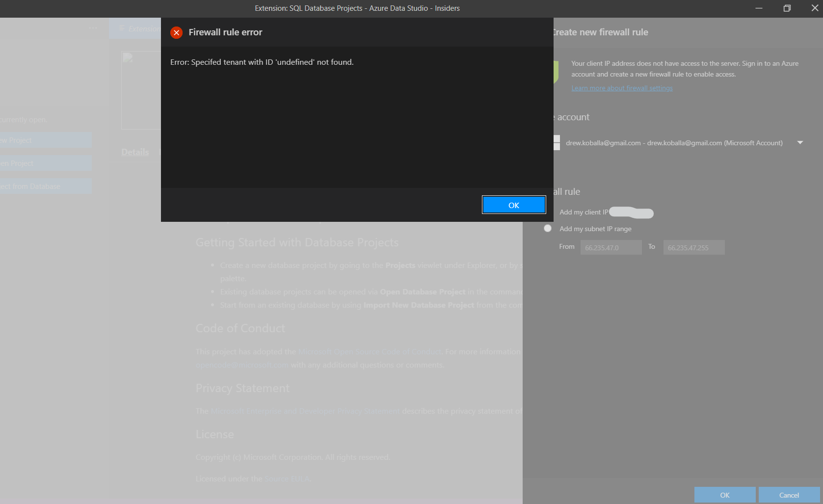The image size is (823, 504).
Task: Click the red error icon in the dialog
Action: click(177, 32)
